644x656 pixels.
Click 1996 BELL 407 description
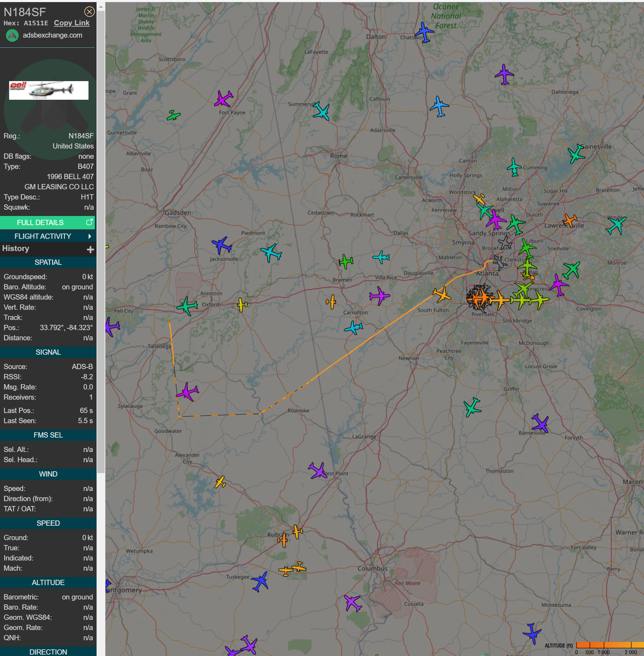click(x=70, y=177)
